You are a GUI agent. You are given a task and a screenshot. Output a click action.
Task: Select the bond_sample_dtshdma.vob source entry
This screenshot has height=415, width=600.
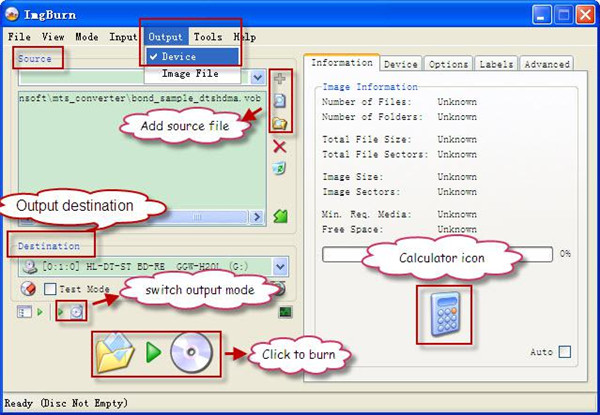pyautogui.click(x=140, y=98)
